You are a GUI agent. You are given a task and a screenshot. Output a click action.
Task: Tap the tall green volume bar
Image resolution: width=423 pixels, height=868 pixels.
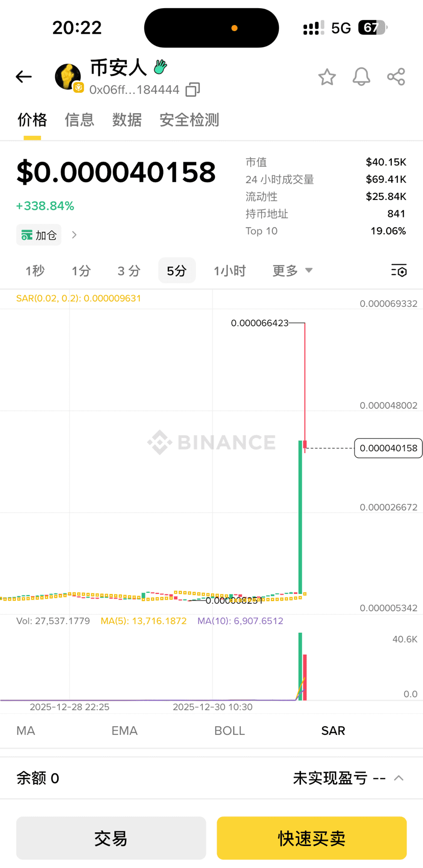300,666
